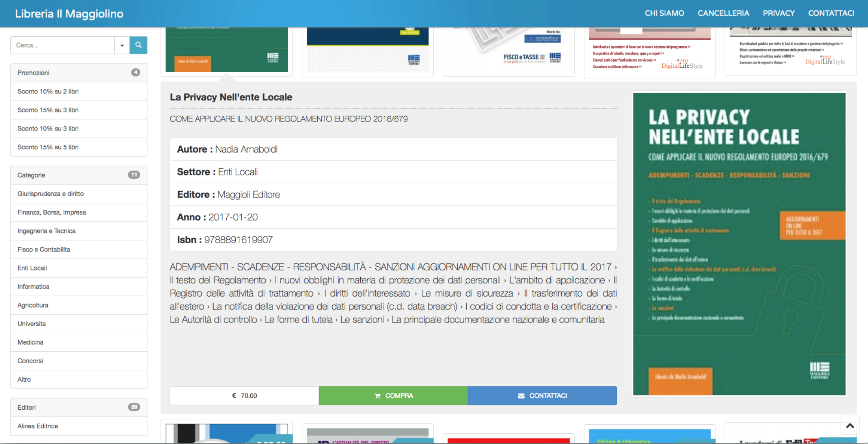Click the Settore Enti Locali row
Image resolution: width=868 pixels, height=444 pixels.
393,172
